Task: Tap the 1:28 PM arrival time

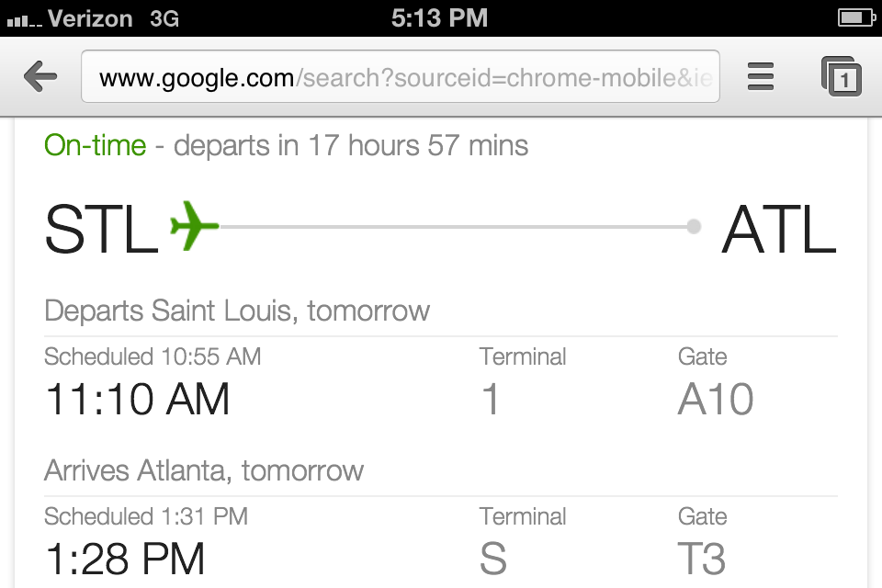Action: (x=125, y=560)
